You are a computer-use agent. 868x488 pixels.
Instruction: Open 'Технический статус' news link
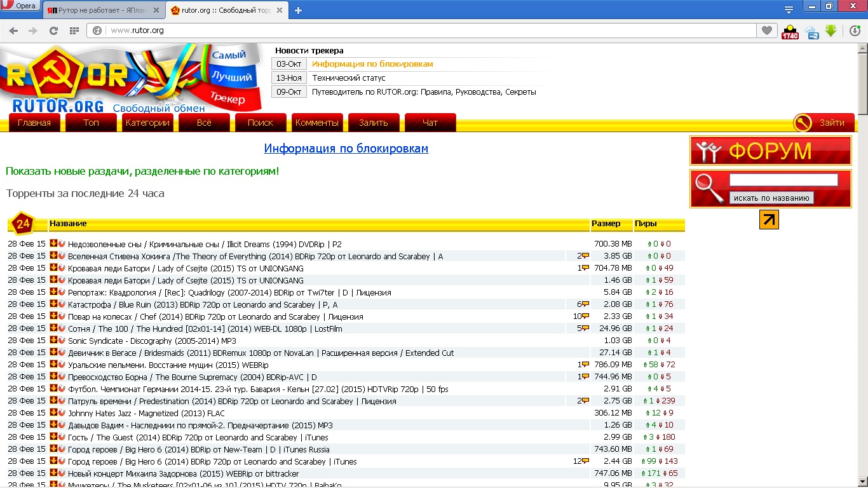tap(349, 78)
